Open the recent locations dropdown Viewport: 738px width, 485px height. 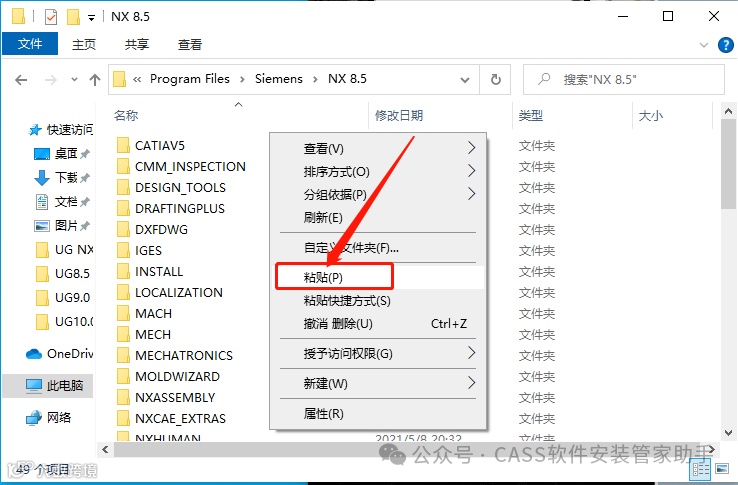pos(74,80)
